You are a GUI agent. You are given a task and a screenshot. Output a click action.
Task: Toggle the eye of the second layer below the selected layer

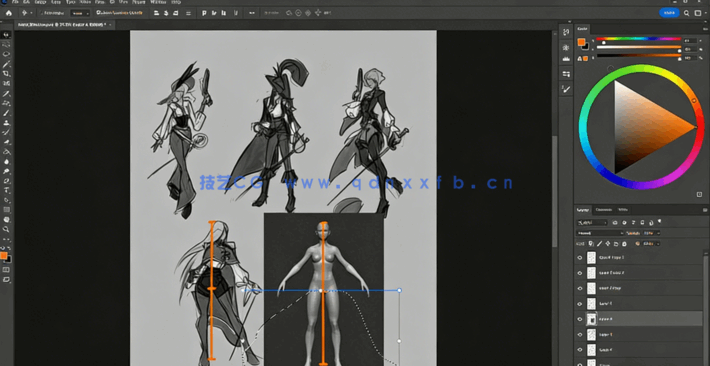[580, 350]
